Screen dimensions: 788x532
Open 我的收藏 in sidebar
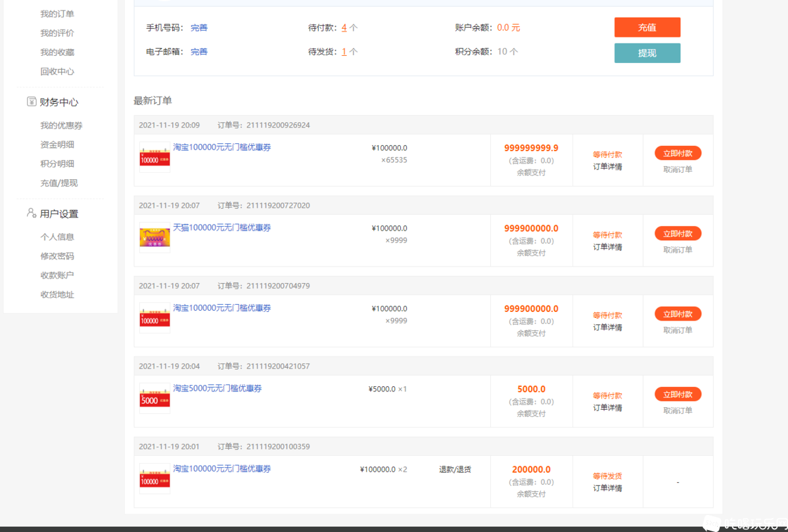[x=57, y=53]
